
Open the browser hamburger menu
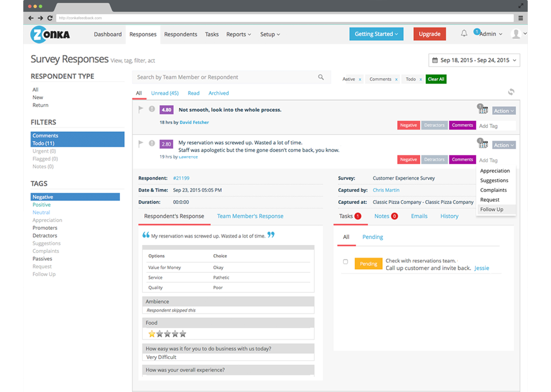point(521,18)
